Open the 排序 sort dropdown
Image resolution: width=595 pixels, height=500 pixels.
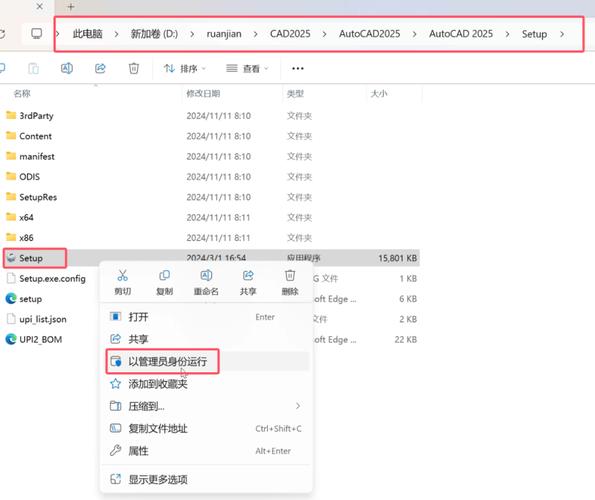[185, 68]
